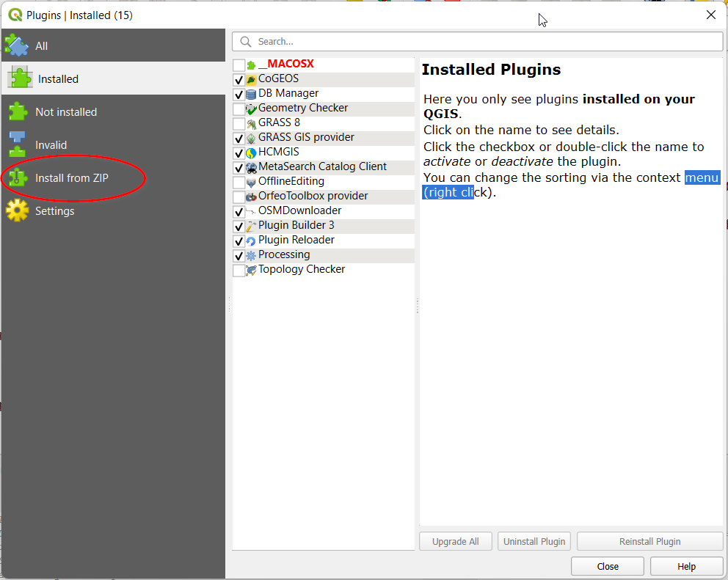
Task: Select the CoGEOS list entry
Action: tap(278, 78)
